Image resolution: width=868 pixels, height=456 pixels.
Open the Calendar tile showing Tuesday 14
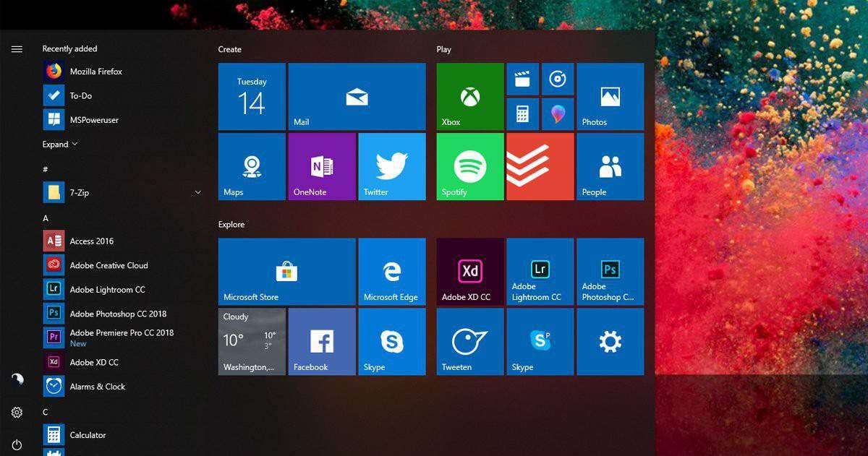coord(252,97)
